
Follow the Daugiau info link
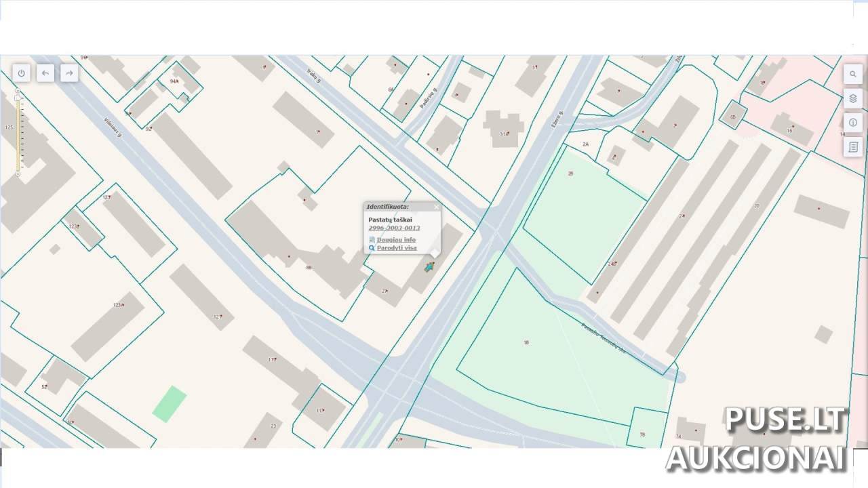tap(397, 240)
